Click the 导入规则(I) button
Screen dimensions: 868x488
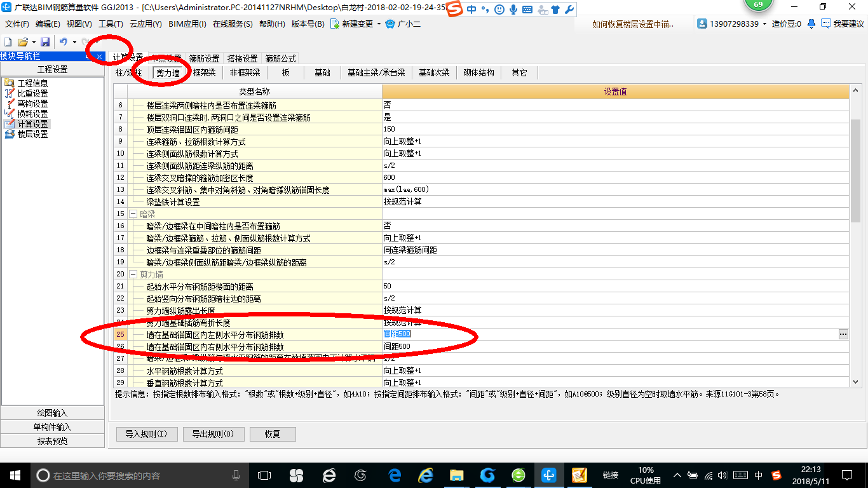click(146, 434)
